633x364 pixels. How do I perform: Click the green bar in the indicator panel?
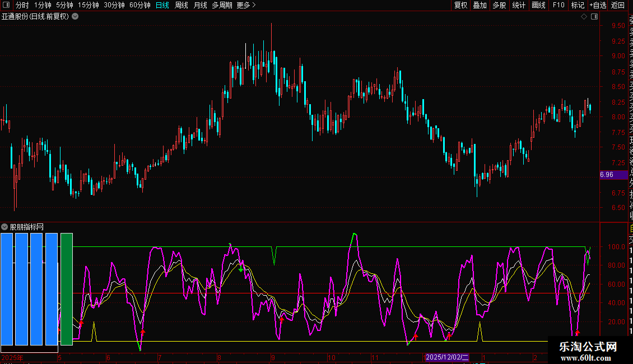point(67,290)
